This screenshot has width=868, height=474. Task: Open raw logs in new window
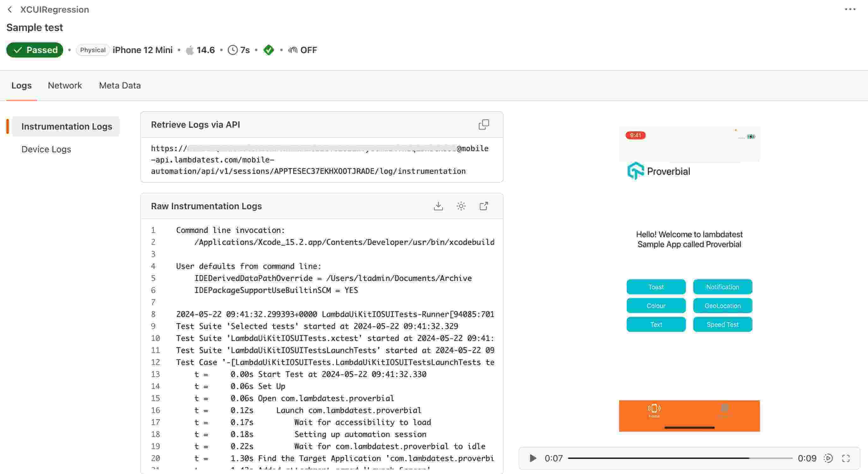(484, 206)
